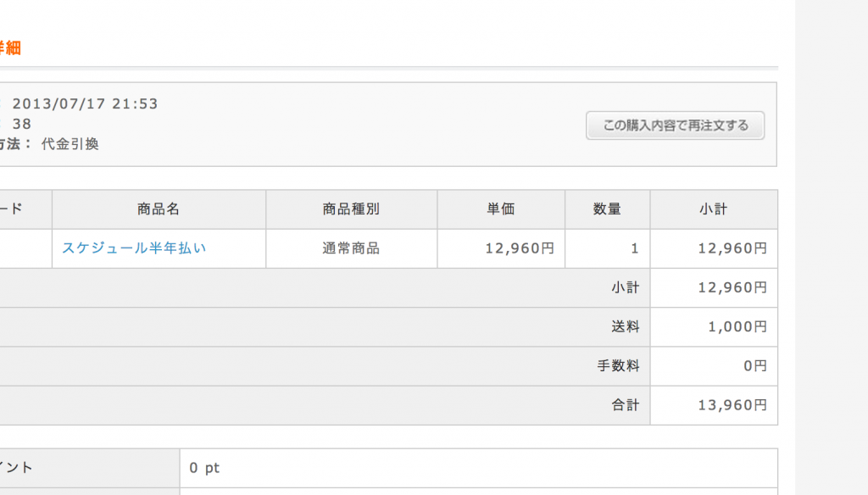Click the 商品名 column header
The image size is (868, 495).
pyautogui.click(x=159, y=209)
